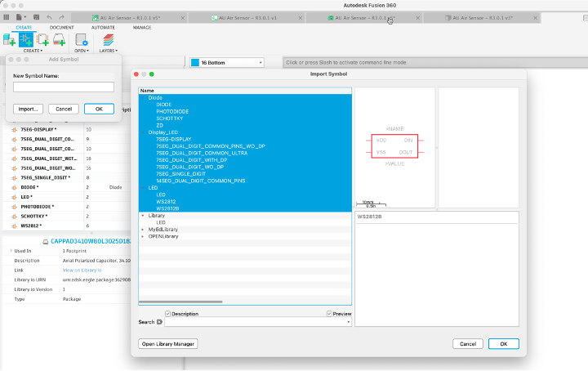This screenshot has width=588, height=371.
Task: Select the New Footprint tool
Action: (x=42, y=40)
